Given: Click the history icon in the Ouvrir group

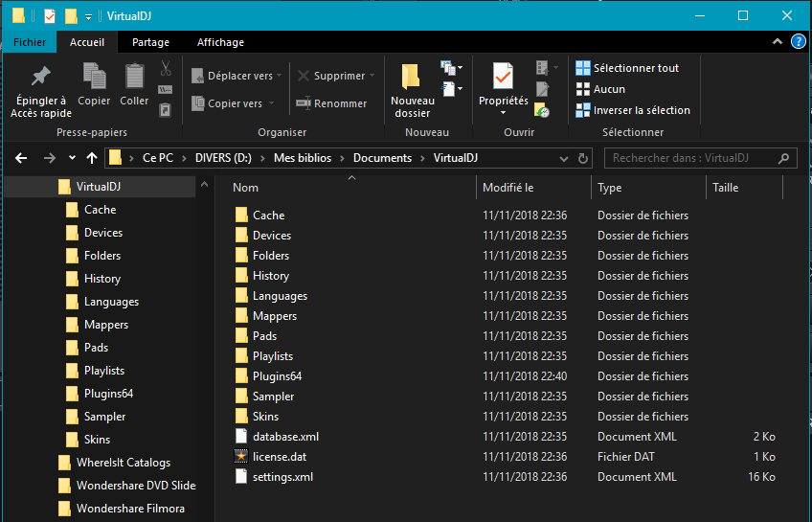Looking at the screenshot, I should coord(542,110).
